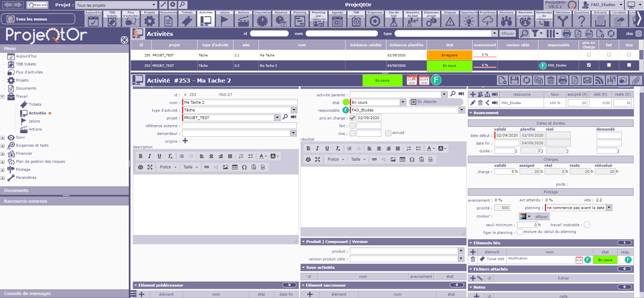
Task: Toggle the 'clos' filter checkbox in list header
Action: pos(639,34)
